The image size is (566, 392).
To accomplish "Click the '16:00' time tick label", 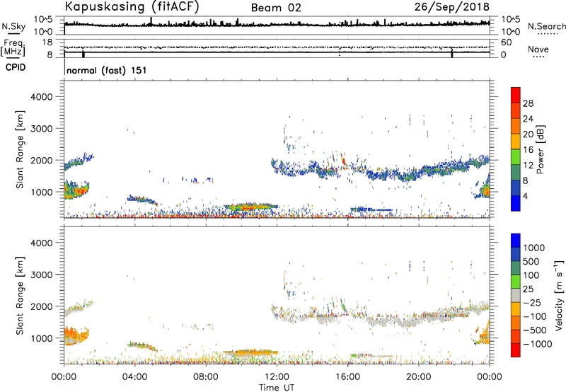I will pyautogui.click(x=348, y=377).
